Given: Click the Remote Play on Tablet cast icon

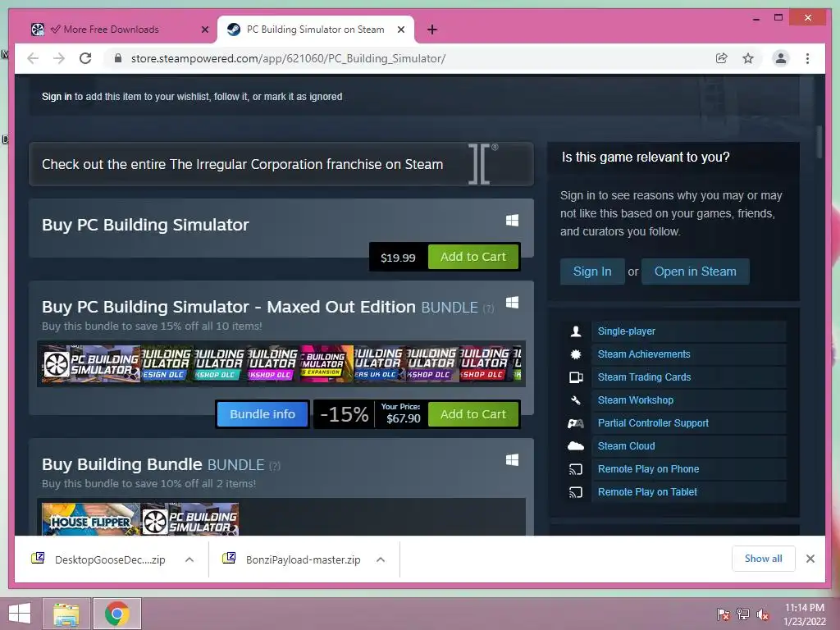Looking at the screenshot, I should (576, 492).
